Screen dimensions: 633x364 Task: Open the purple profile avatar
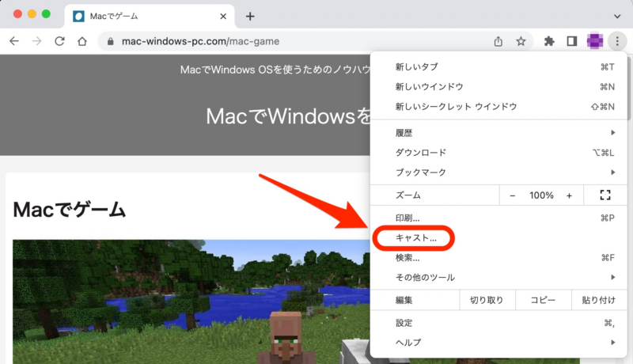coord(595,41)
